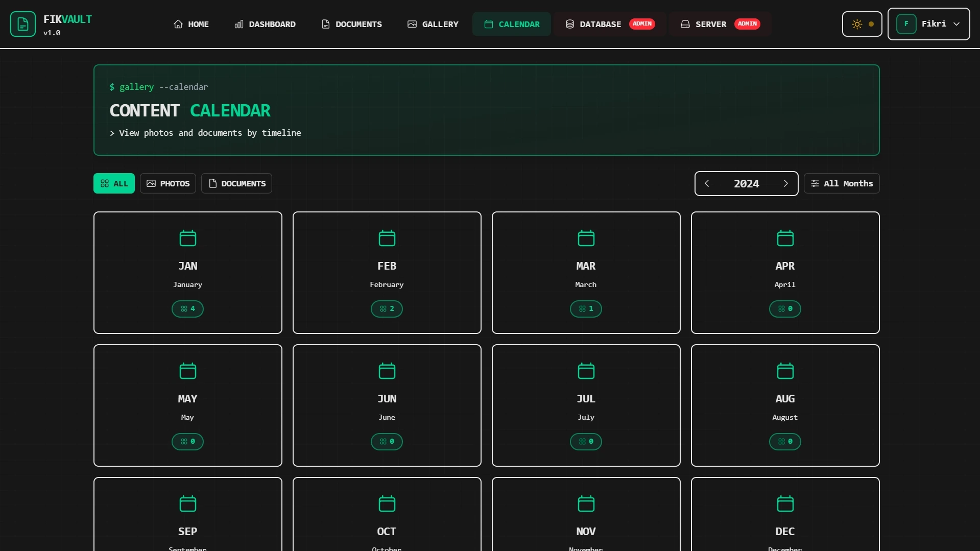Open the Documents nav item
The height and width of the screenshot is (551, 980).
351,24
